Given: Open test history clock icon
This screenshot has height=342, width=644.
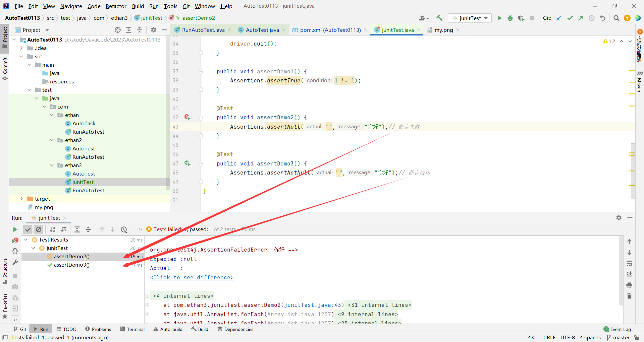Looking at the screenshot, I should pos(124,229).
